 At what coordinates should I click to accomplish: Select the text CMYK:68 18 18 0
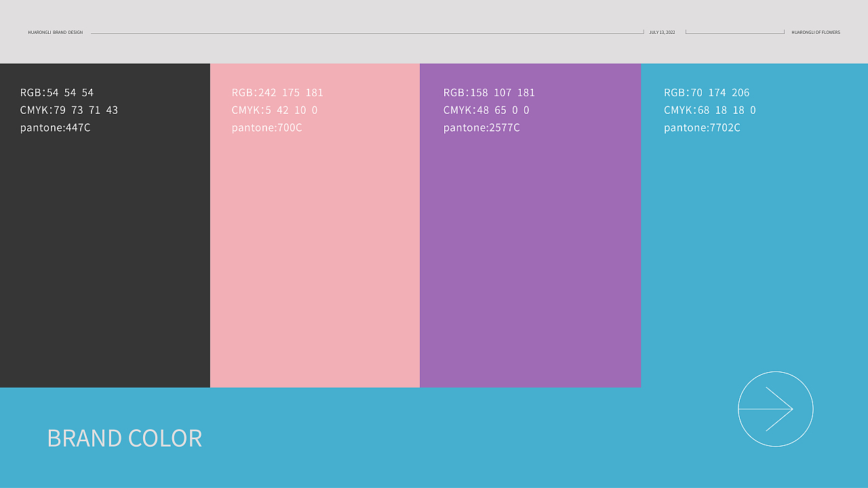[709, 110]
